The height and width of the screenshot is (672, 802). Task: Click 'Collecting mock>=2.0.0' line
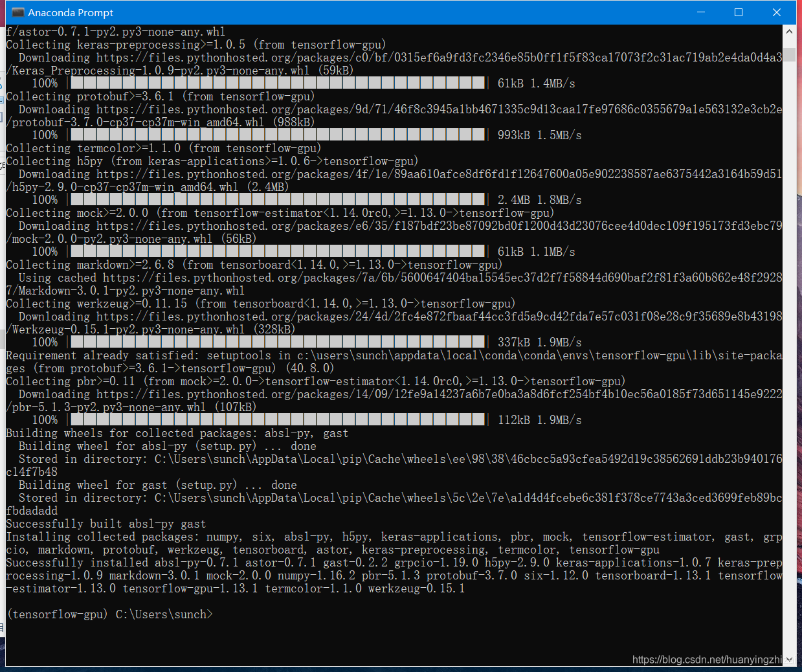point(280,213)
